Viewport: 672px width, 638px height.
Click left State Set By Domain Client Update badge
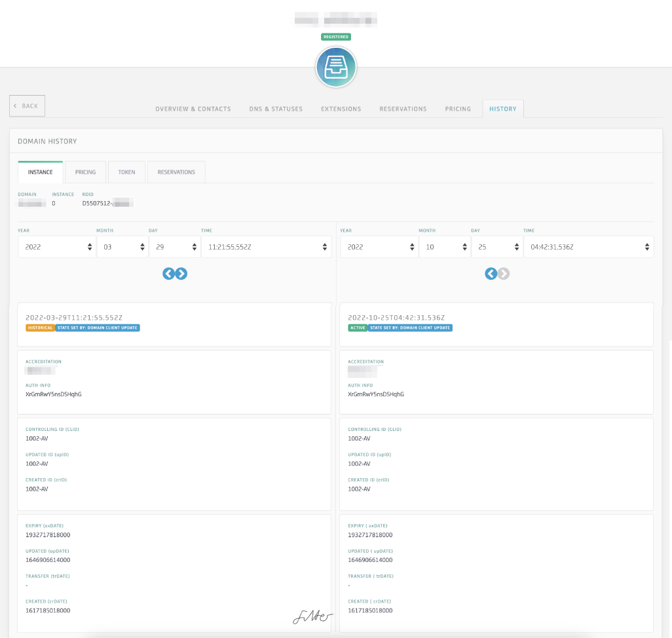98,328
